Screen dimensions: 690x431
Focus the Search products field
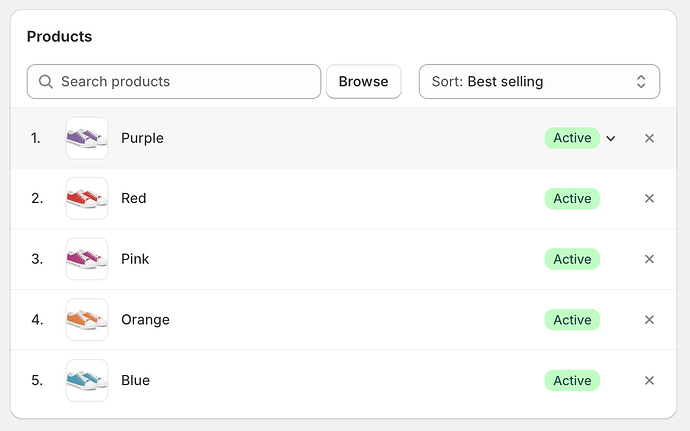click(185, 82)
